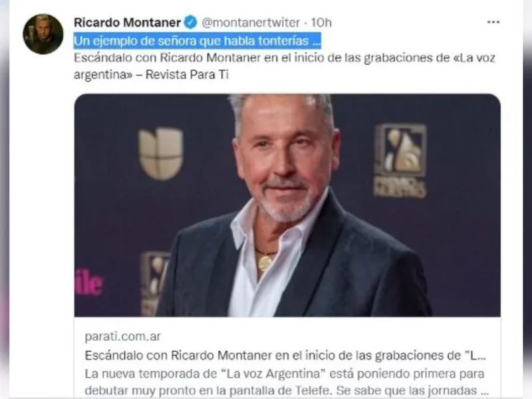This screenshot has width=532, height=399.
Task: Click the blue verified badge
Action: [191, 23]
